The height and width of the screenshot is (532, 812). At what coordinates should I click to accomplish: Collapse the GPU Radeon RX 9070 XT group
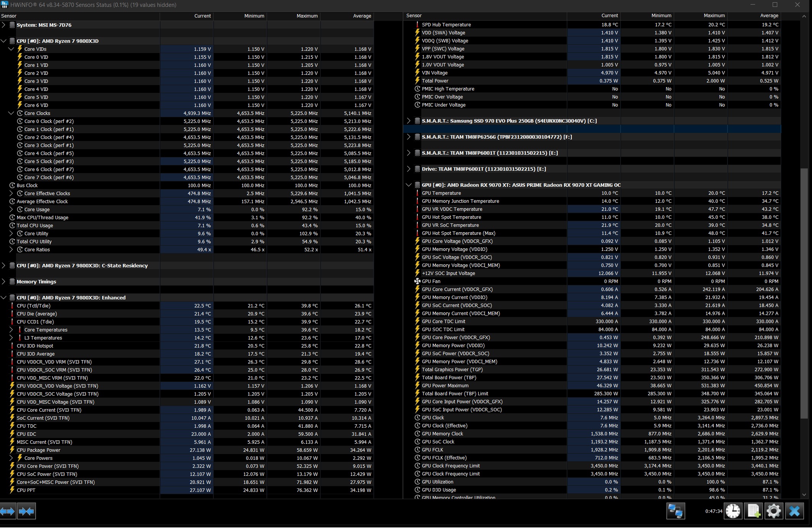(408, 185)
